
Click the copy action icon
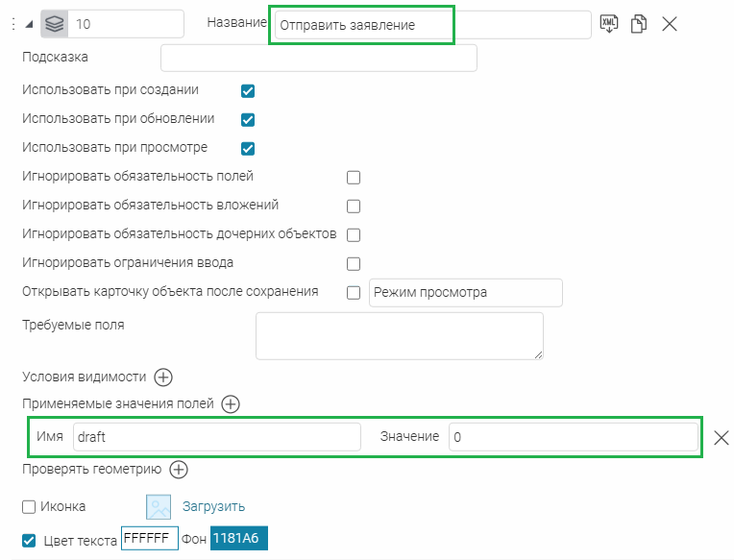click(638, 24)
